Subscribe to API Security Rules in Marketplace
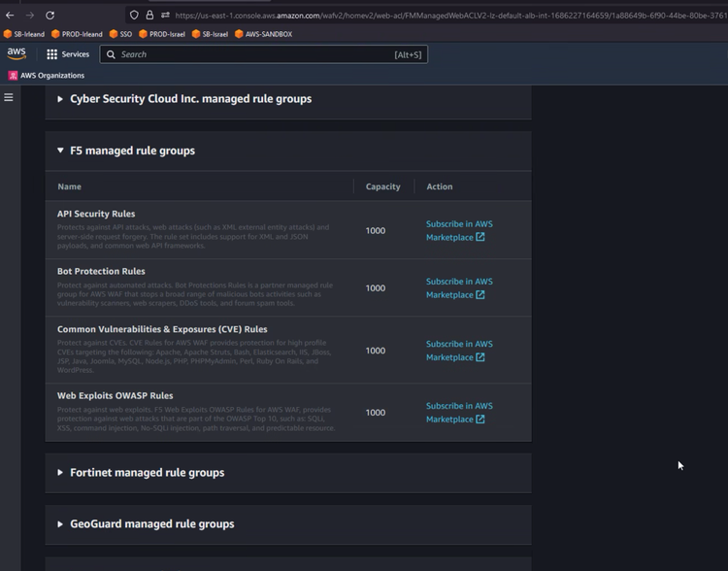Screen dimensions: 728x571 coord(458,231)
